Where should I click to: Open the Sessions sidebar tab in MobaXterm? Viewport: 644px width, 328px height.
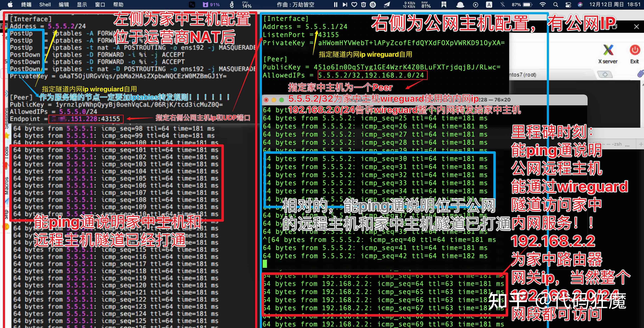[7, 118]
